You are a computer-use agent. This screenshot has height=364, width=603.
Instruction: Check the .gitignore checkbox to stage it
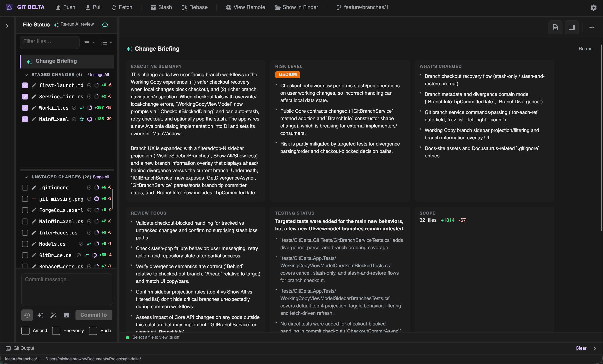point(25,188)
